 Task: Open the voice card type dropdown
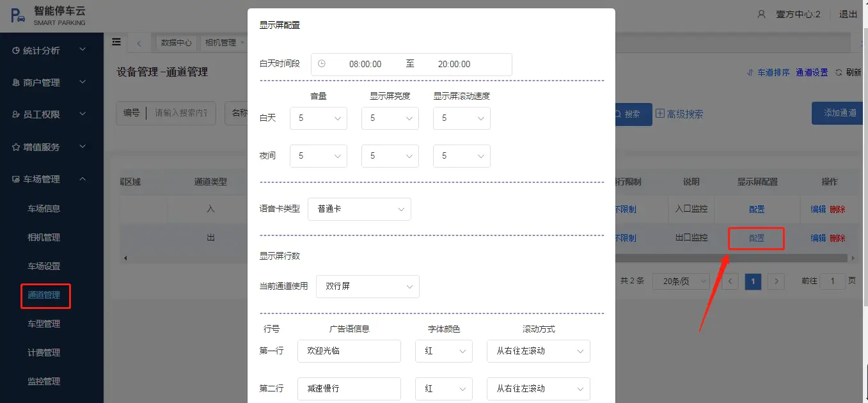click(x=359, y=209)
